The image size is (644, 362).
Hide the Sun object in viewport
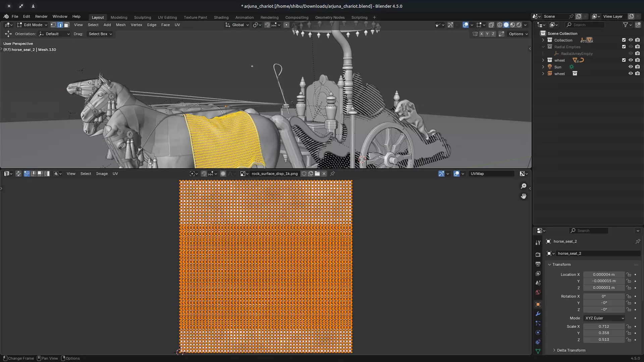coord(631,67)
